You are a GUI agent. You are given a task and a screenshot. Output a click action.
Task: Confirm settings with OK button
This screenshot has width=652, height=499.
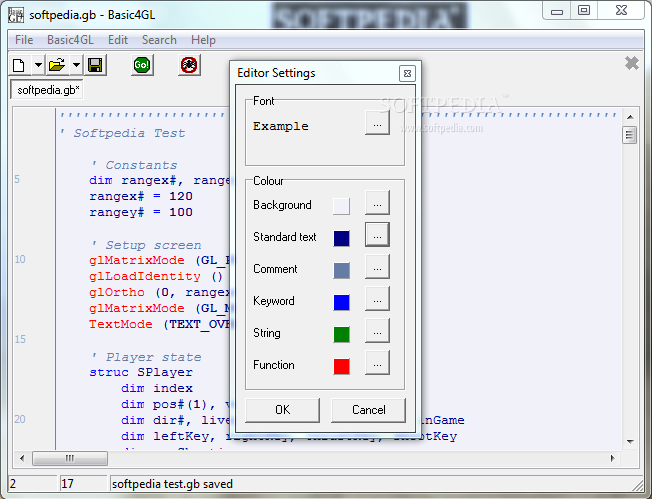point(283,410)
